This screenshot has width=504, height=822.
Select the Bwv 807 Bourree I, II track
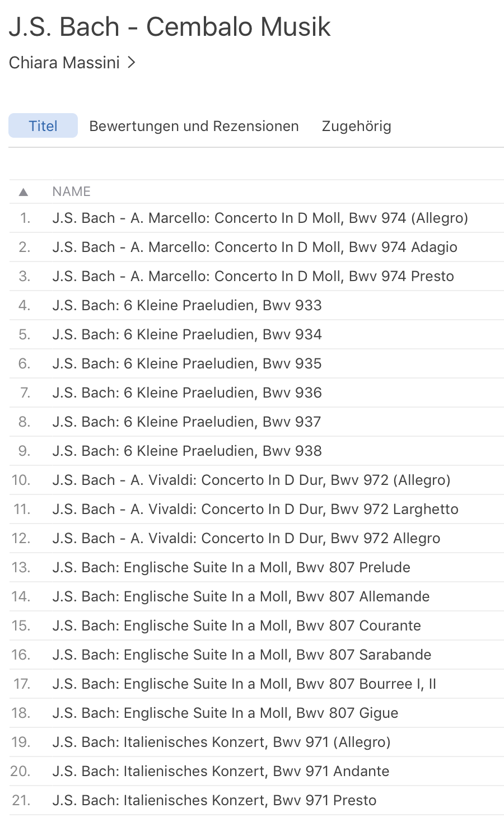244,684
